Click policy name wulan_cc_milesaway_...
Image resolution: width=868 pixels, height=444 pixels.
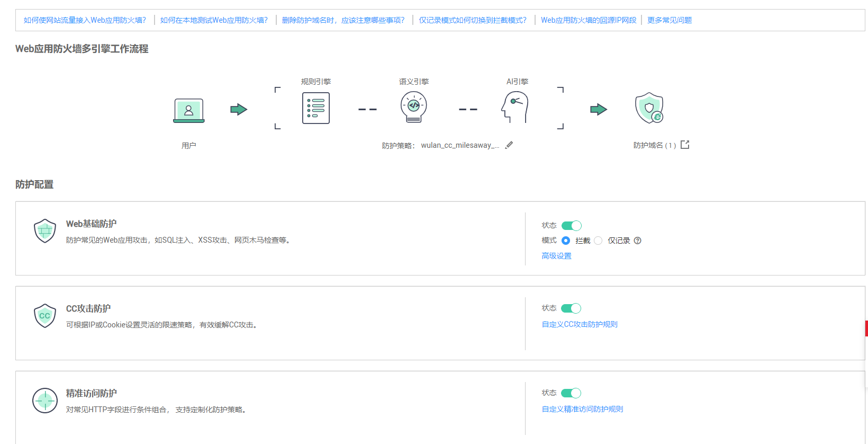coord(460,145)
